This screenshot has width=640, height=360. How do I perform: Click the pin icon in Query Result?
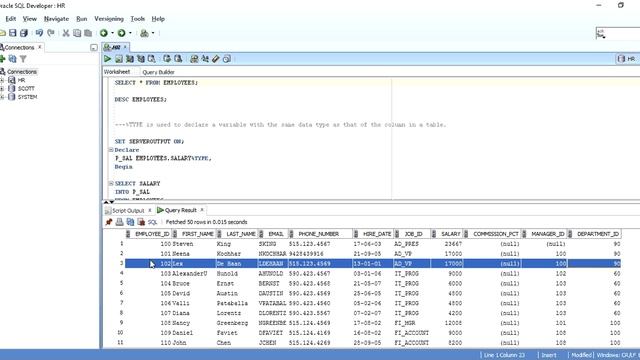[109, 222]
